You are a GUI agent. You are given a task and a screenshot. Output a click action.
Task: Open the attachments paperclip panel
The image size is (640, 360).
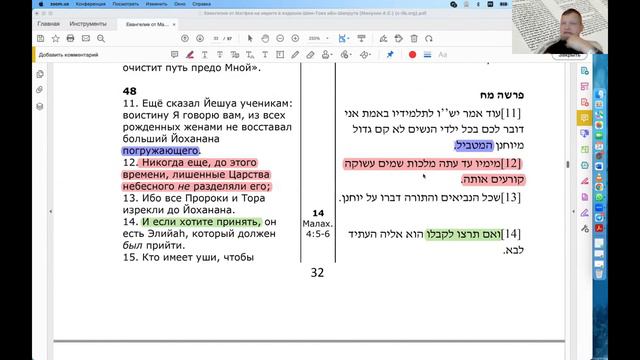tap(40, 90)
